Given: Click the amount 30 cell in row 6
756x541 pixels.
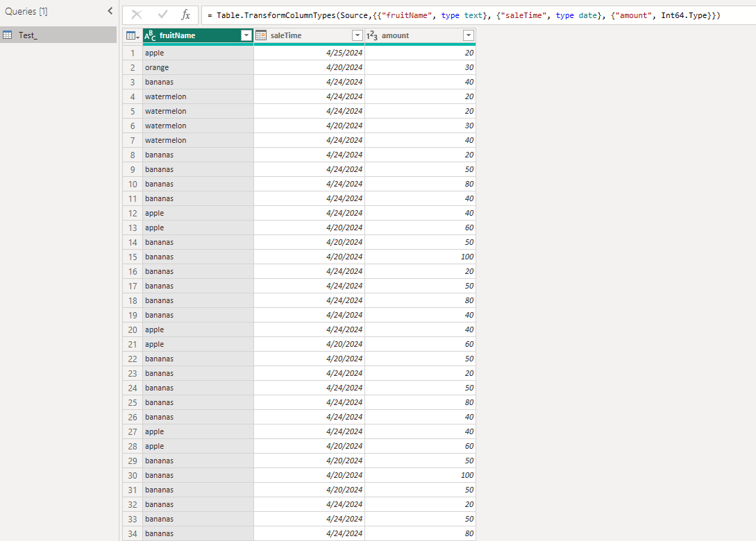Looking at the screenshot, I should (421, 126).
